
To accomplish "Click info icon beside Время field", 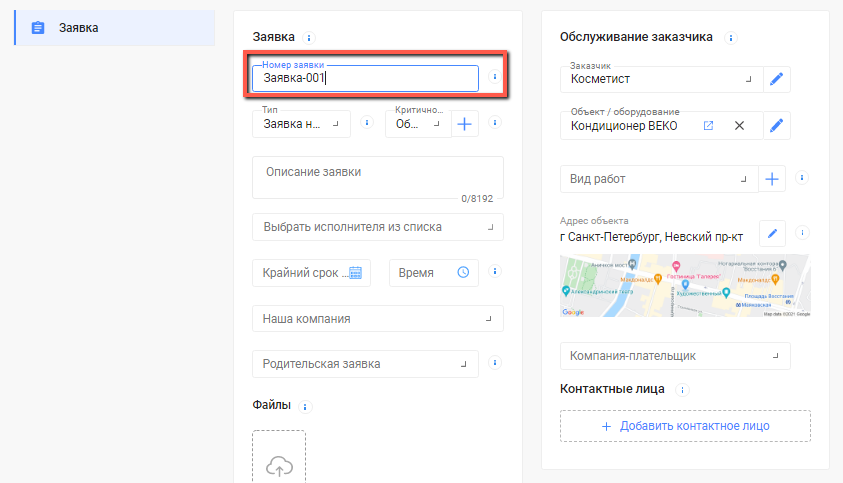I will 495,271.
